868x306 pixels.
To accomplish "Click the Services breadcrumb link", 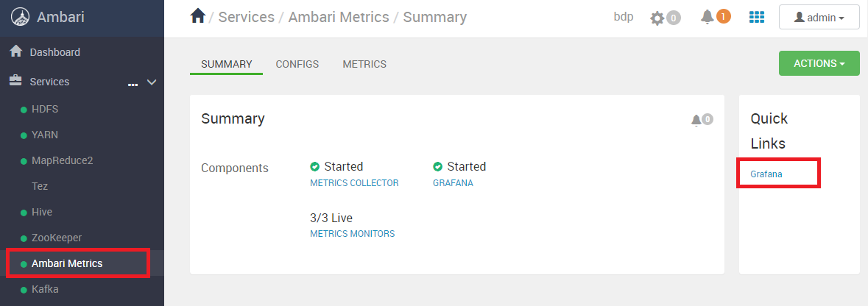I will 247,17.
